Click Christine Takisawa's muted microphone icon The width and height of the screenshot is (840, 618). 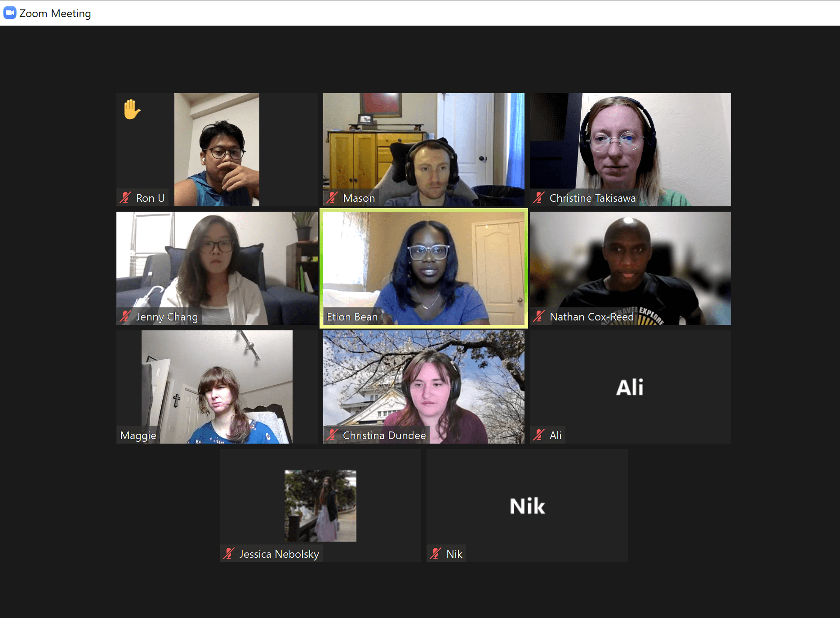click(x=539, y=198)
